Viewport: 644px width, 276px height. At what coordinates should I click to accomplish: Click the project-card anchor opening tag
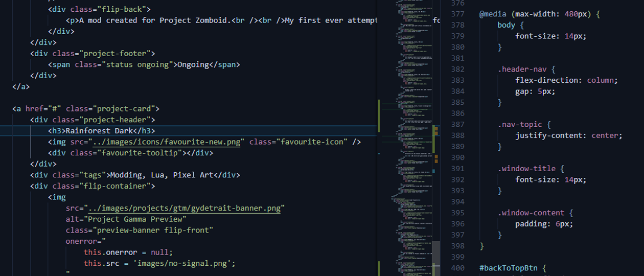click(x=86, y=108)
